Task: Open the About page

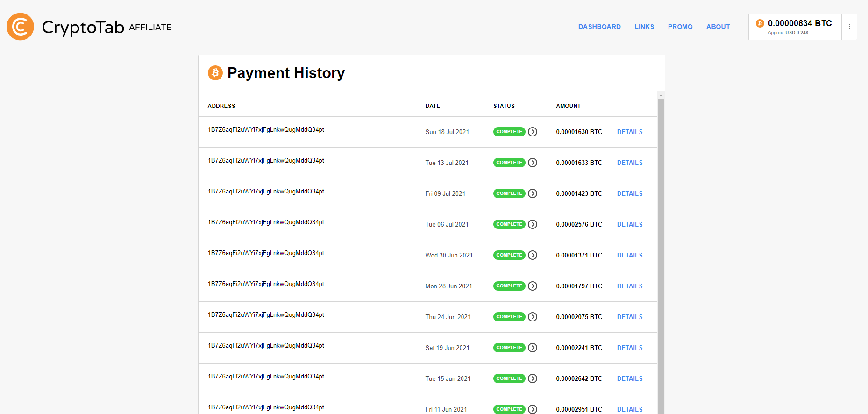Action: click(x=718, y=27)
